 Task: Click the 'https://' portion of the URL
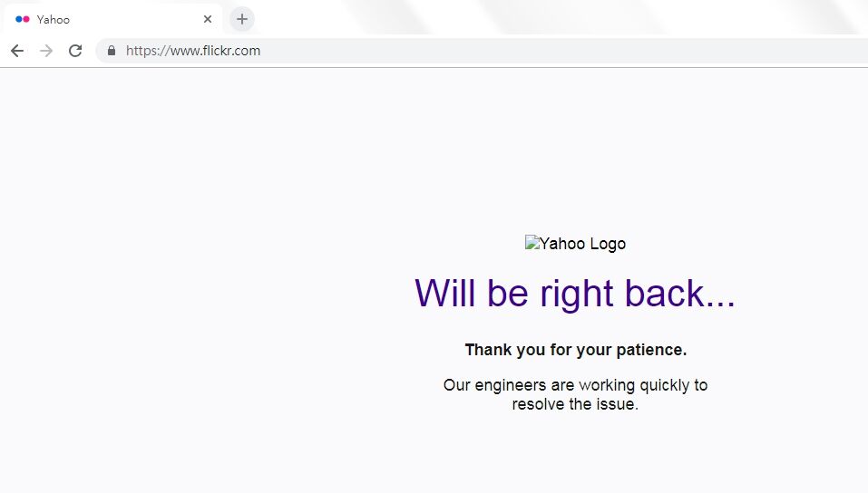point(148,51)
